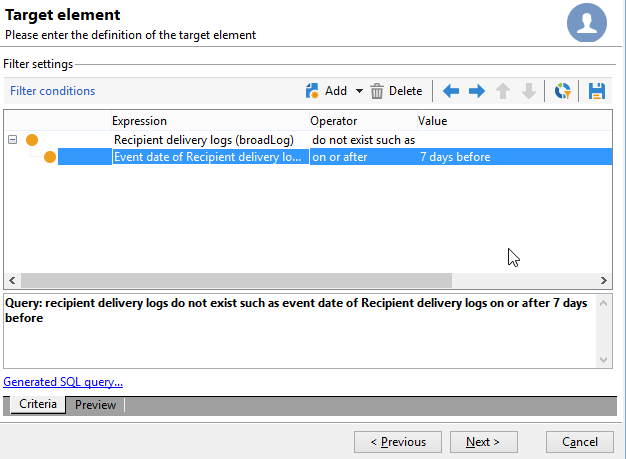Viewport: 626px width, 459px height.
Task: Click the save filter floppy disk icon
Action: 596,91
